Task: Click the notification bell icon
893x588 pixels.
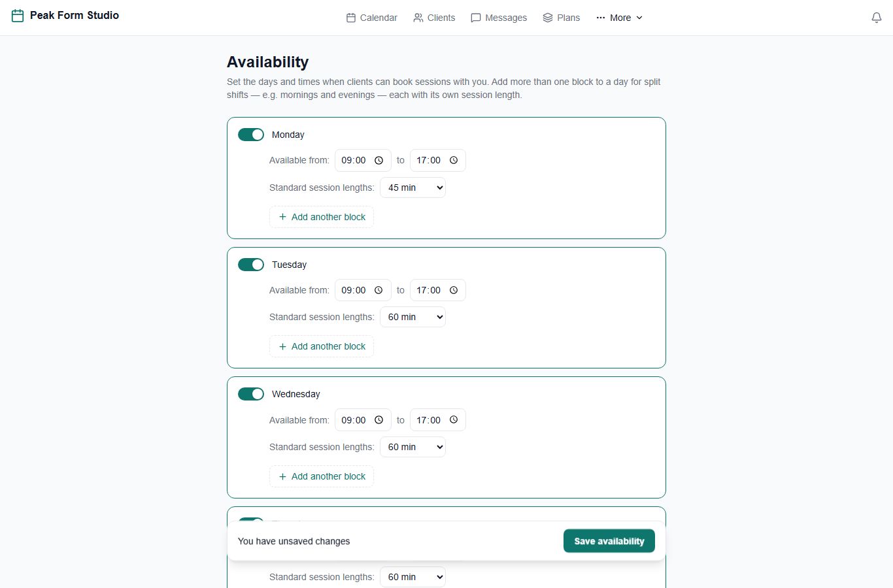Action: click(877, 18)
